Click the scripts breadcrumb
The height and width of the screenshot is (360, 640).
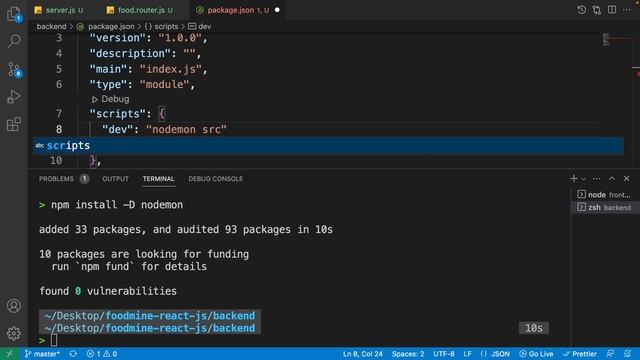162,27
